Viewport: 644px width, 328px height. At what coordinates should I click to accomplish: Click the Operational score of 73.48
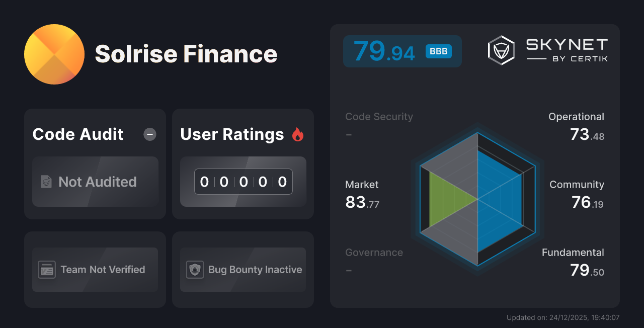587,135
